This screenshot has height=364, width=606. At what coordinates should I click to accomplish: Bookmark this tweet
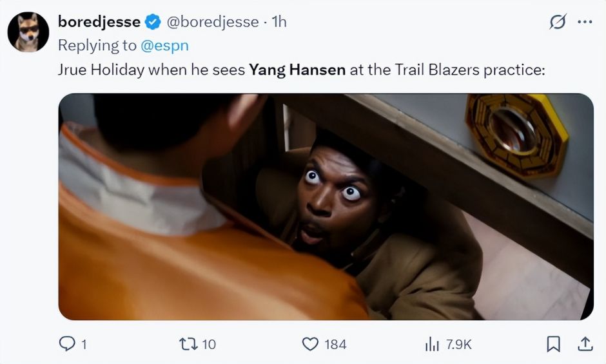tap(553, 343)
